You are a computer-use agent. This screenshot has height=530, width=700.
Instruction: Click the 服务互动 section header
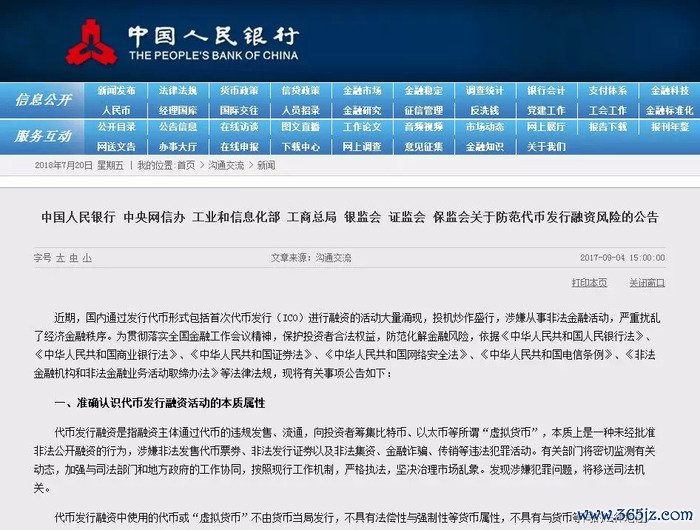[43, 136]
